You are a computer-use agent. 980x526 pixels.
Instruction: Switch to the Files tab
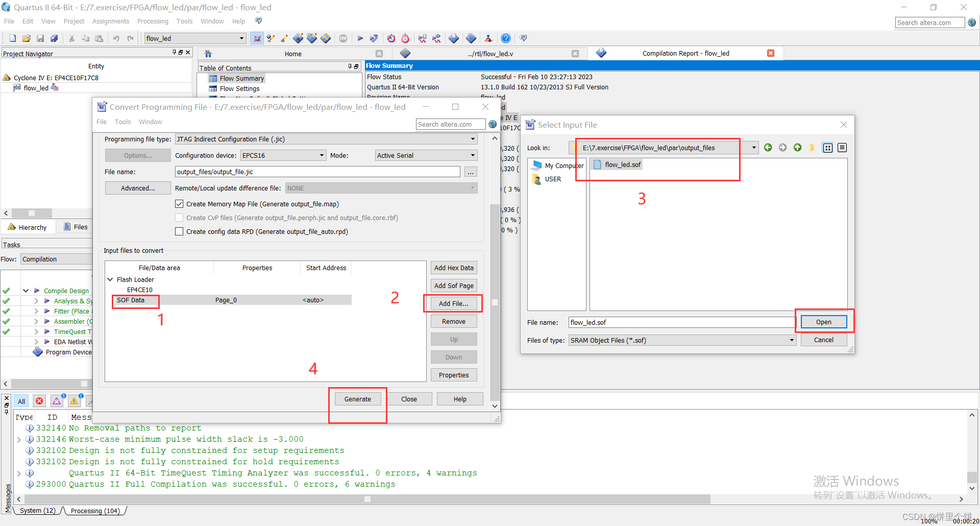pos(76,227)
